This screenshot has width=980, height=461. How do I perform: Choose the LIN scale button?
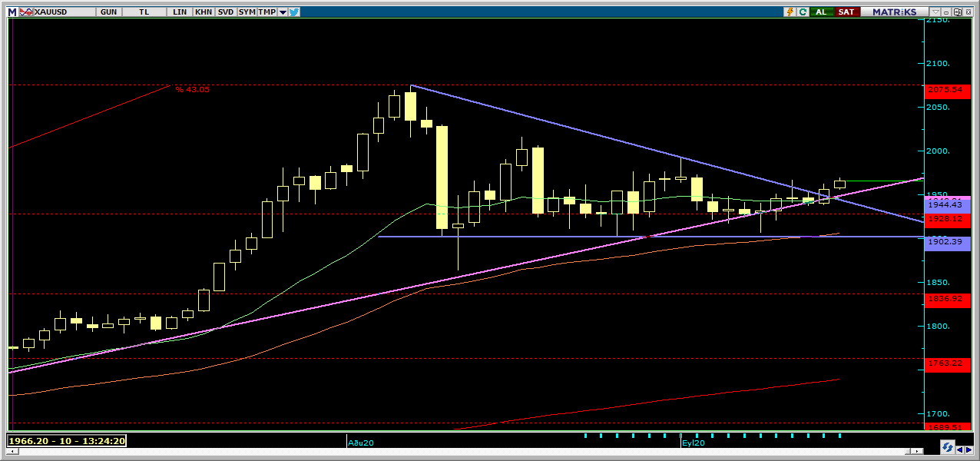pyautogui.click(x=180, y=12)
